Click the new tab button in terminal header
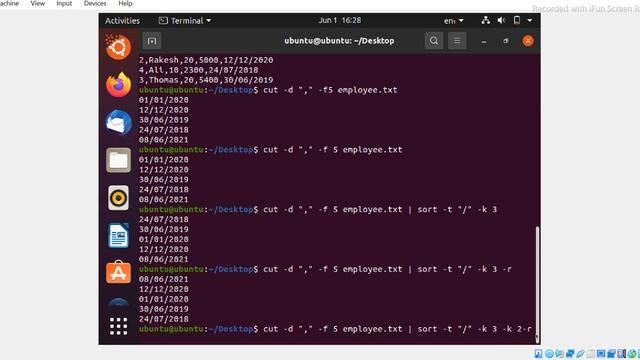Viewport: 640px width, 360px height. [152, 41]
